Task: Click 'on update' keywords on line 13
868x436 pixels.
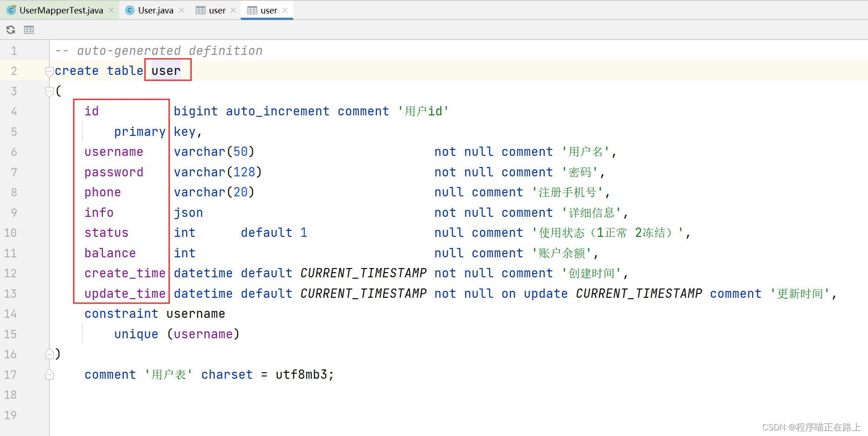Action: (534, 294)
